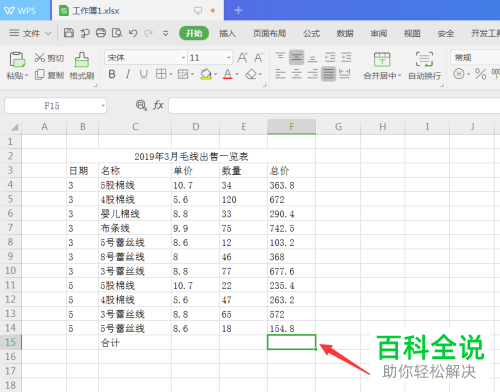Switch to the 公式 ribbon tab
Screen dimensions: 500x392
(x=311, y=33)
